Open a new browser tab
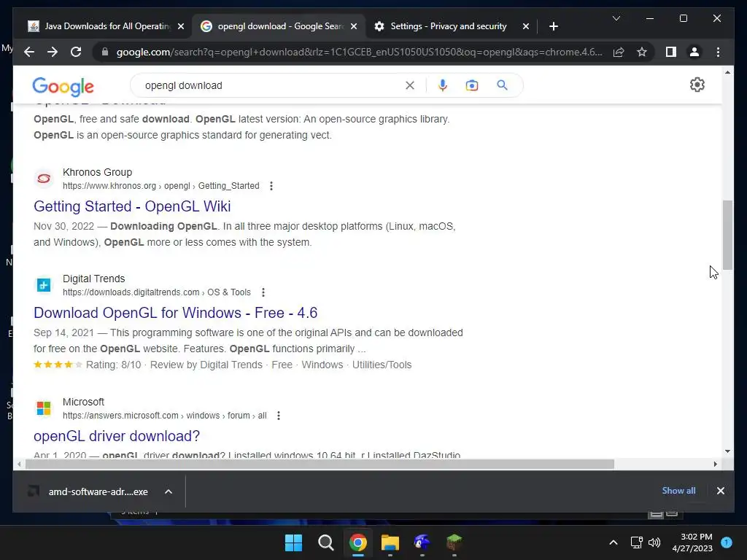This screenshot has height=560, width=747. click(553, 26)
